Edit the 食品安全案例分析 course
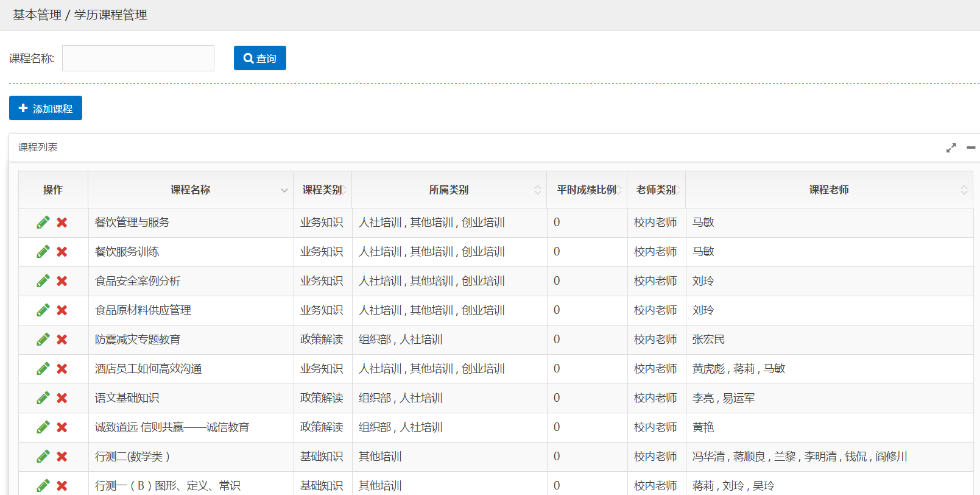 point(43,281)
